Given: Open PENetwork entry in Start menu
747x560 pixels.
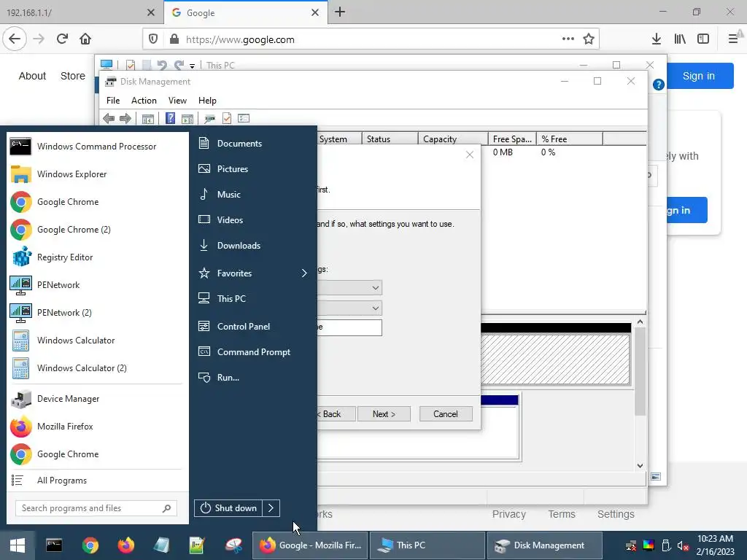Looking at the screenshot, I should point(96,285).
